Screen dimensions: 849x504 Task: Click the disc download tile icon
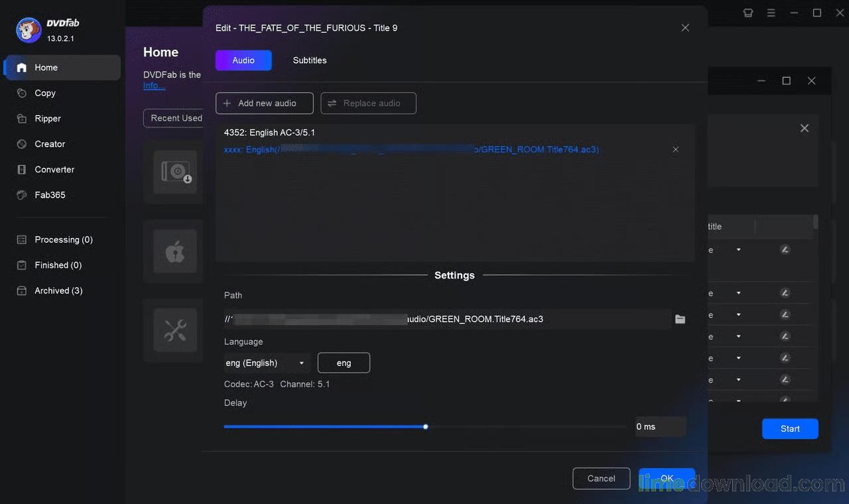point(175,172)
